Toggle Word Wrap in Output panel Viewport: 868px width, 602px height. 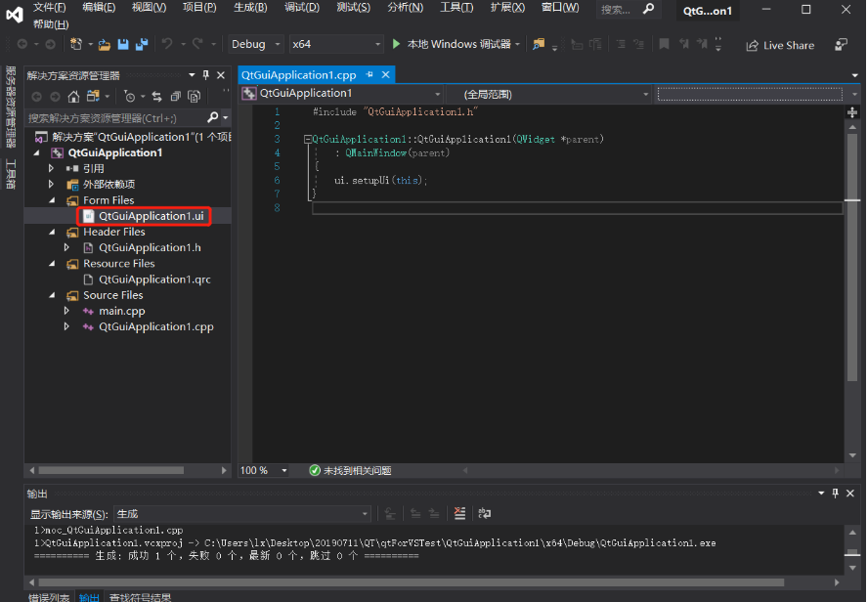pyautogui.click(x=485, y=513)
